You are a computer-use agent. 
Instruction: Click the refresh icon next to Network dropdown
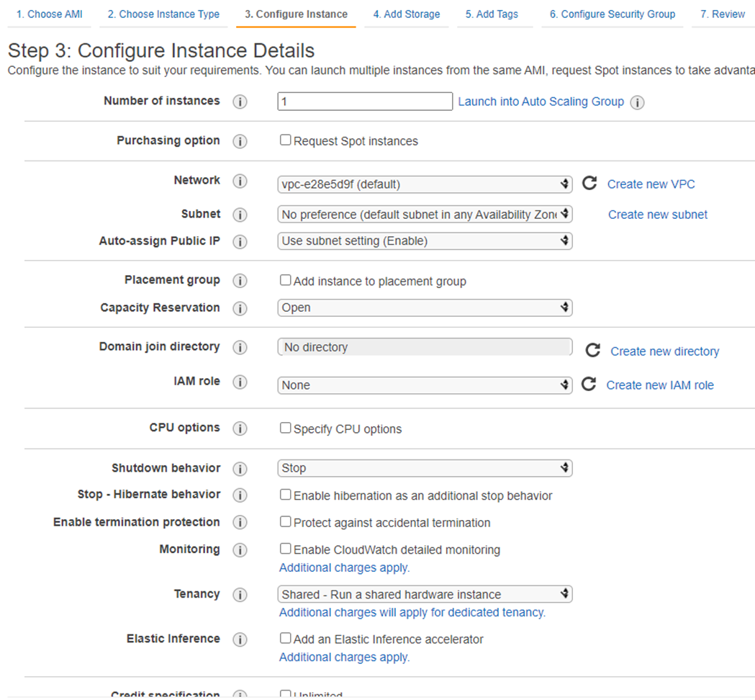coord(589,184)
